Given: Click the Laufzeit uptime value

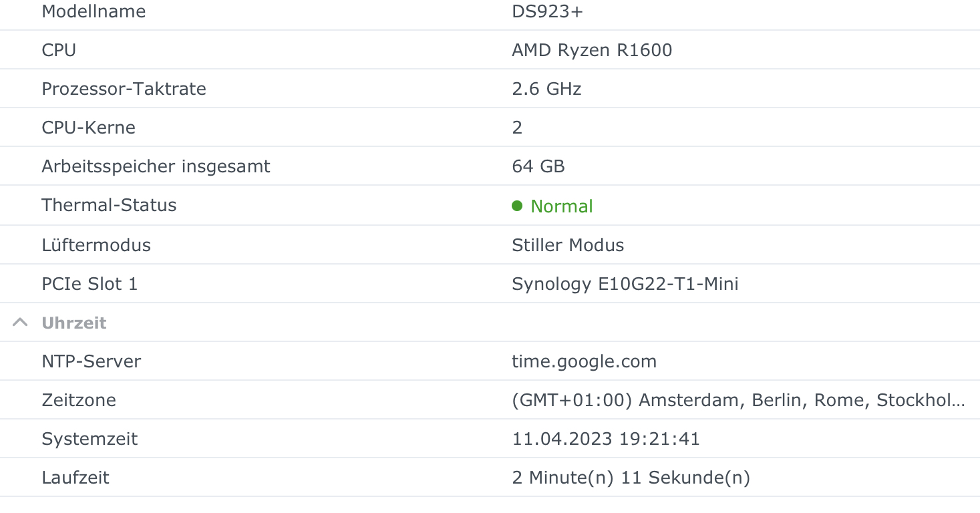Looking at the screenshot, I should [631, 478].
